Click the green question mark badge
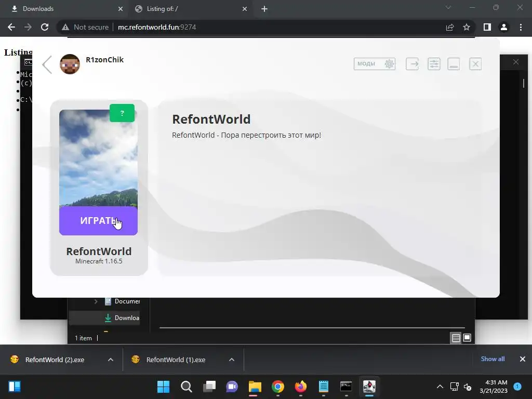The width and height of the screenshot is (532, 399). (x=122, y=113)
